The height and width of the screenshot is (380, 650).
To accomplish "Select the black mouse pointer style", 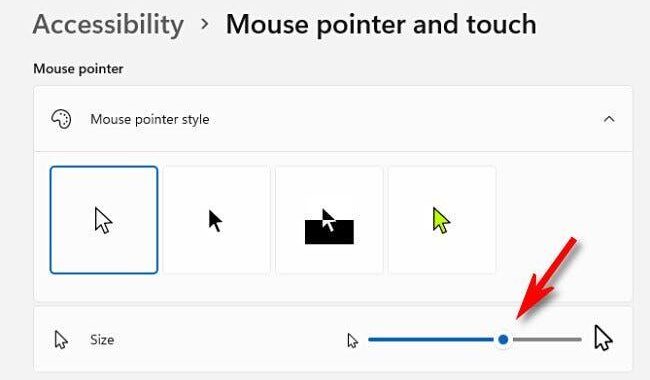I will coord(216,220).
